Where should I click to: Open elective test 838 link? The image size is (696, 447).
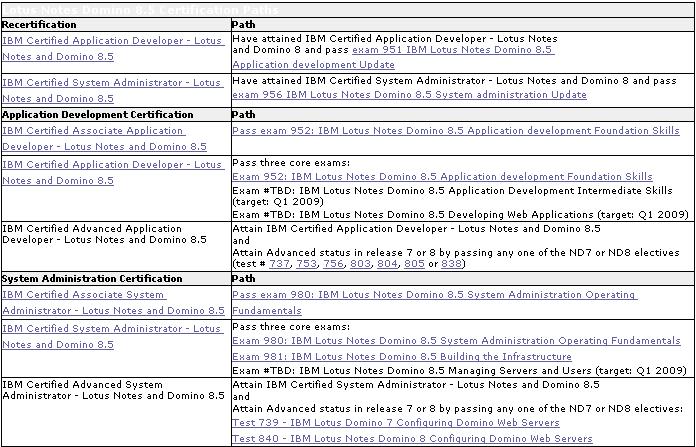[x=451, y=264]
